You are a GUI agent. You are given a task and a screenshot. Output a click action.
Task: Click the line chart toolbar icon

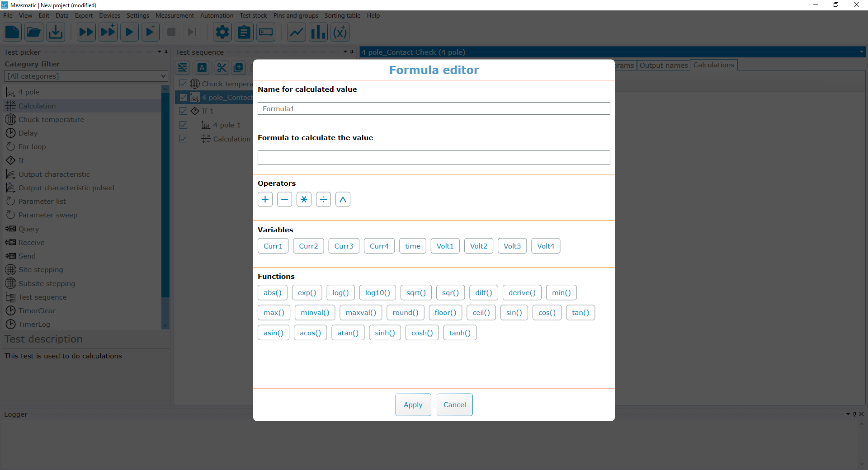[x=297, y=32]
